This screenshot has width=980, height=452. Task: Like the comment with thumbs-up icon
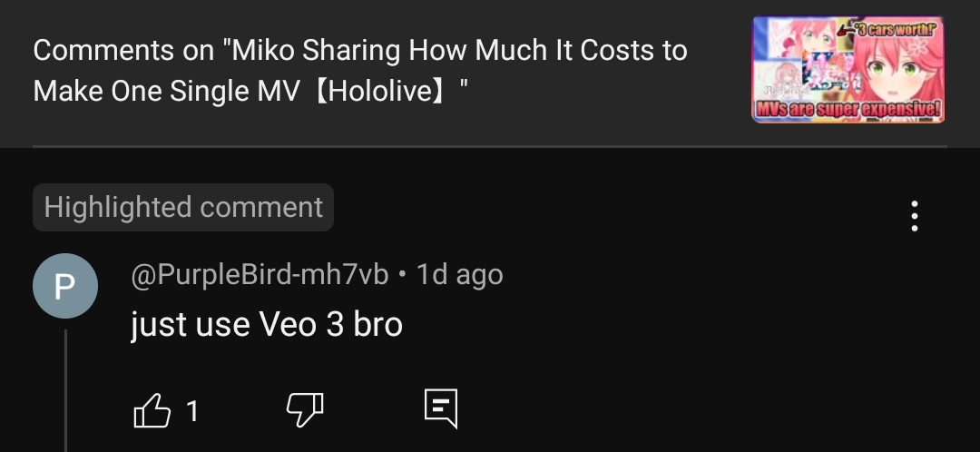pyautogui.click(x=152, y=411)
